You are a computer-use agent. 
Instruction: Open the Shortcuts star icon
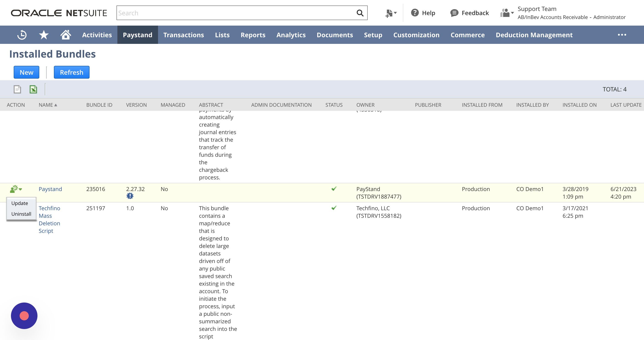click(44, 35)
